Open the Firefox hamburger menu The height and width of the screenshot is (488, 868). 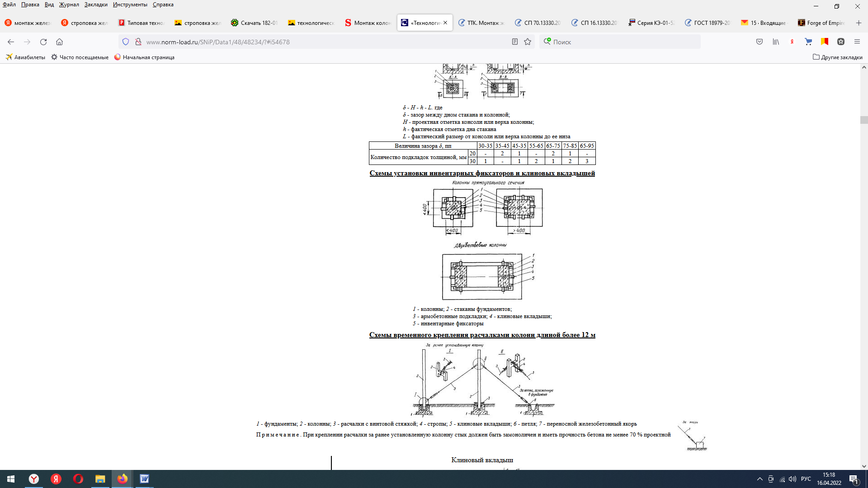[x=857, y=42]
